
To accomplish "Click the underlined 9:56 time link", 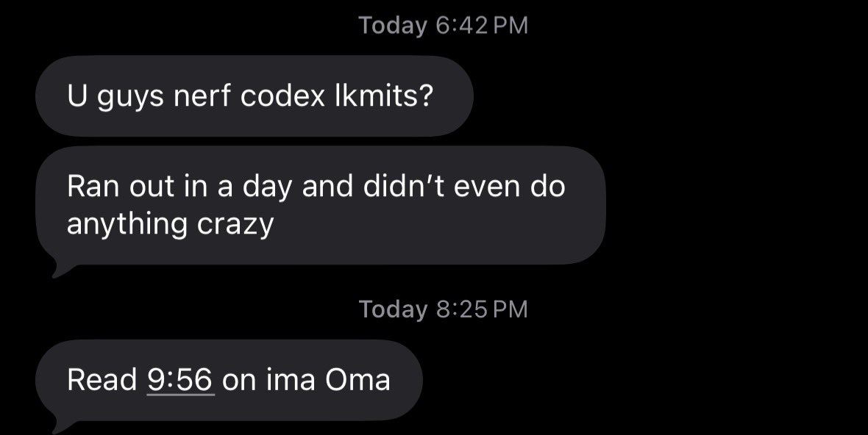I will click(180, 380).
